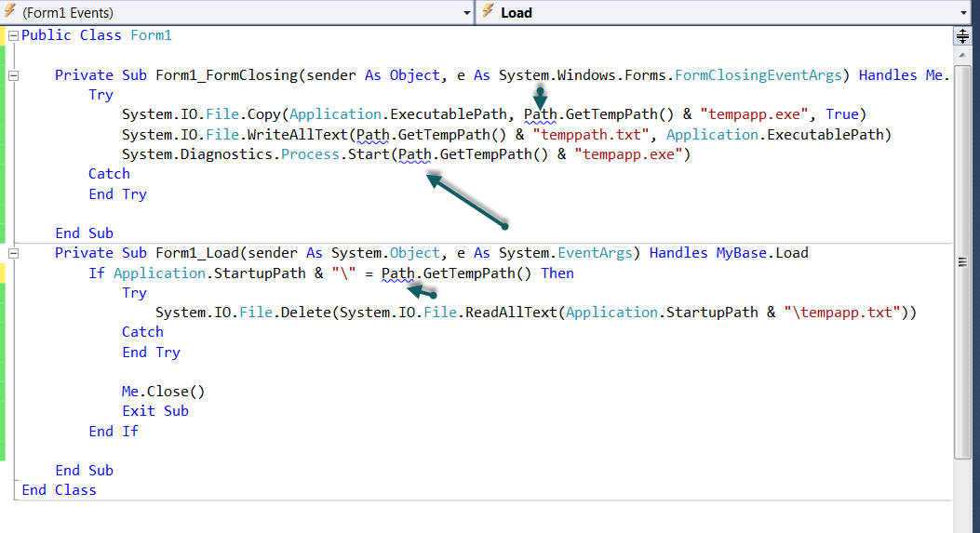Click on MyBase.Load in the Handles clause
The width and height of the screenshot is (980, 533).
(x=761, y=253)
